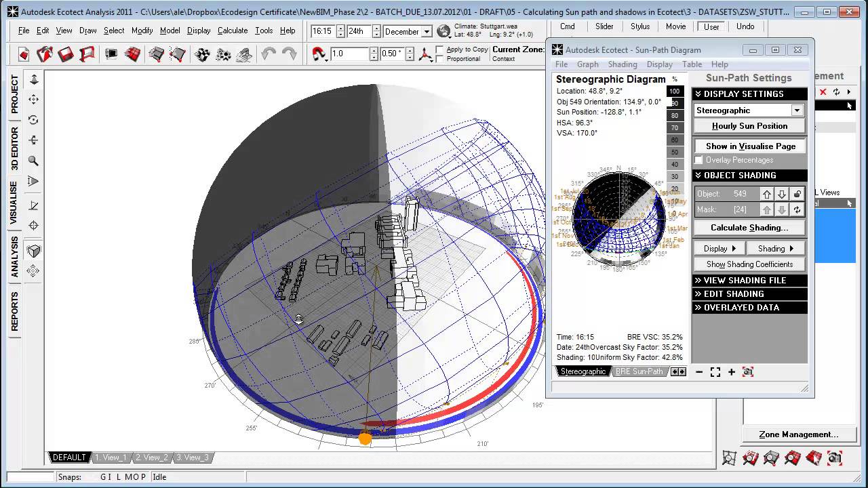Open the Stereographic projection dropdown
The width and height of the screenshot is (868, 488).
(x=797, y=110)
